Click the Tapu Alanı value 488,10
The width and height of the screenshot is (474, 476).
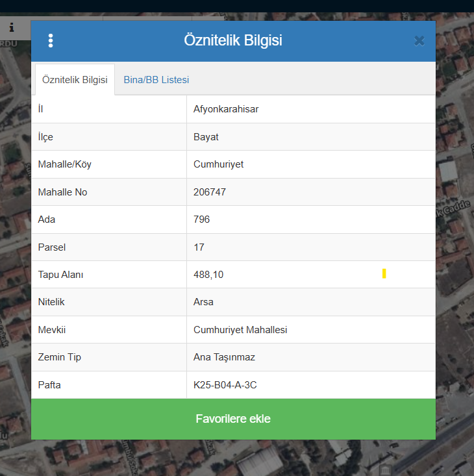coord(208,275)
